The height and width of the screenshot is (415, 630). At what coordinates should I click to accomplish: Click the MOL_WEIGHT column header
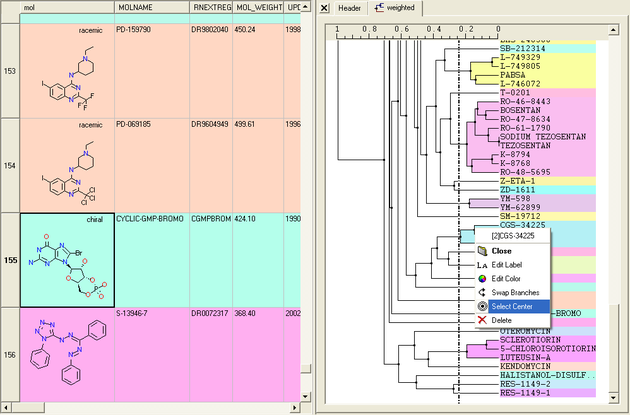coord(257,7)
